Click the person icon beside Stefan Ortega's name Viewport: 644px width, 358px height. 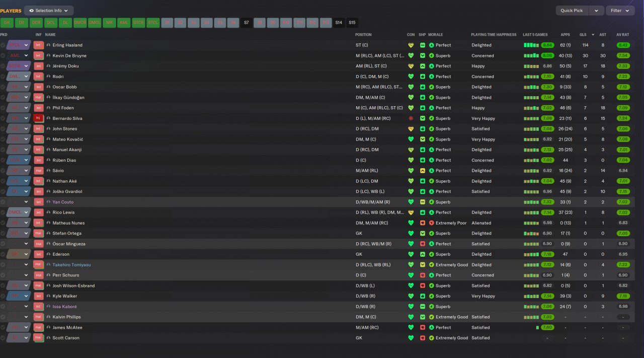pos(48,234)
